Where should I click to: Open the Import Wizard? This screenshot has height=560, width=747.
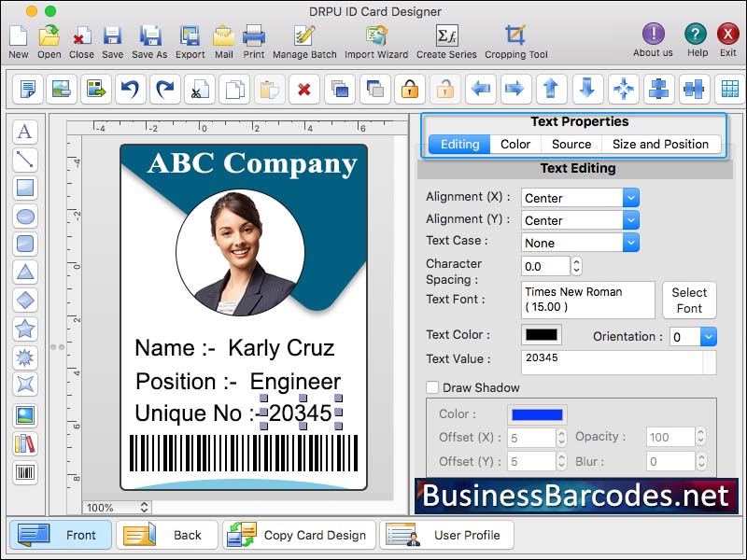pyautogui.click(x=375, y=41)
